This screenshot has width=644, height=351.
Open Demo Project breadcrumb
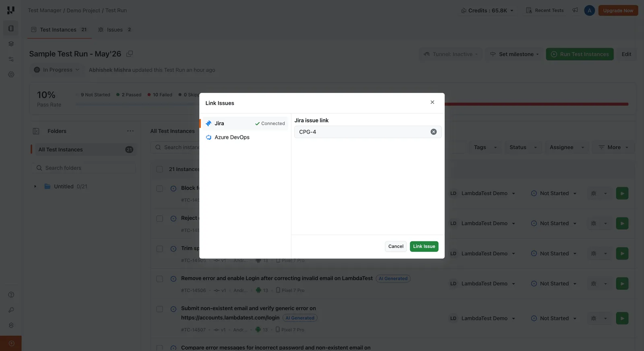click(83, 10)
